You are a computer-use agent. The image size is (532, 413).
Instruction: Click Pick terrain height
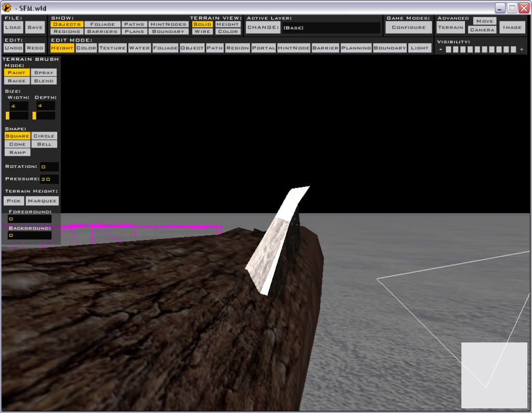[x=14, y=201]
